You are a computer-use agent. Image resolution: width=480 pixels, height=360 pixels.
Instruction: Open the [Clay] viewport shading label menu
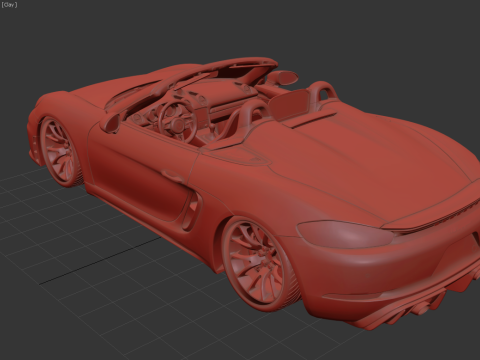pyautogui.click(x=9, y=5)
